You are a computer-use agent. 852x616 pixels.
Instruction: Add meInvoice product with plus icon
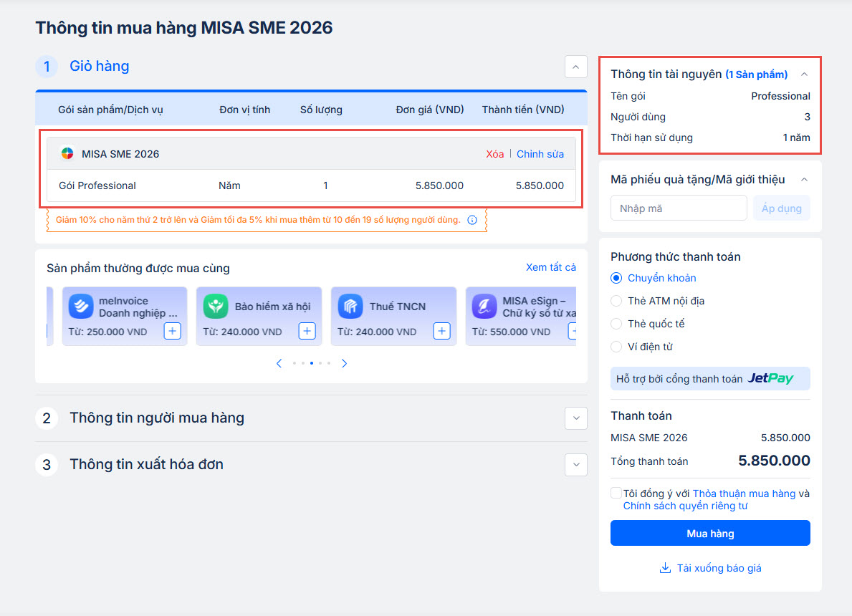pyautogui.click(x=172, y=331)
